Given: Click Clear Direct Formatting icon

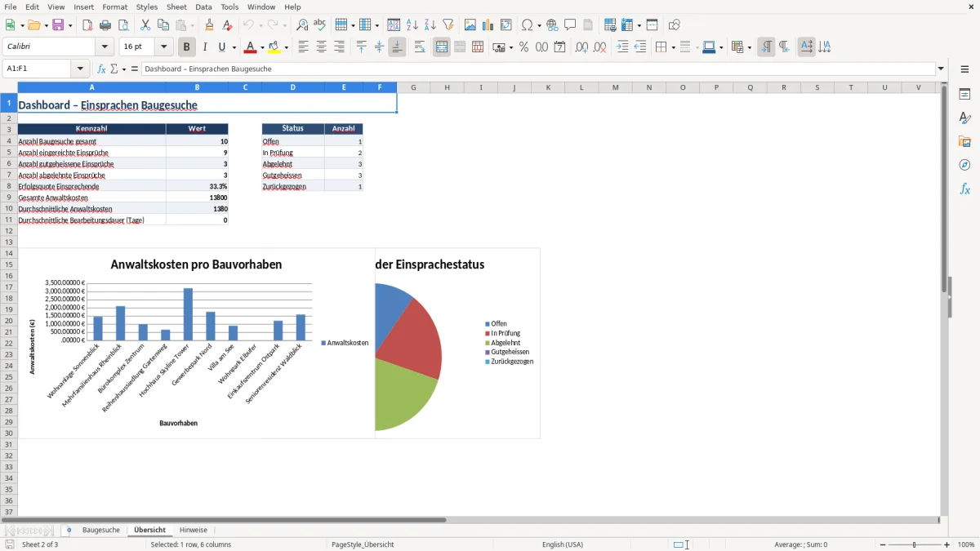Looking at the screenshot, I should (x=227, y=25).
